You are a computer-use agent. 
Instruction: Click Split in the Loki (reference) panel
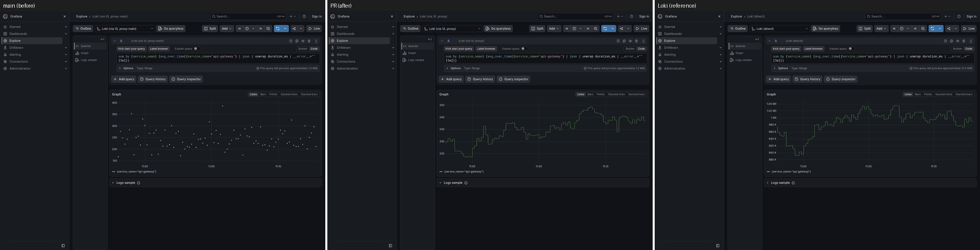tap(864, 29)
